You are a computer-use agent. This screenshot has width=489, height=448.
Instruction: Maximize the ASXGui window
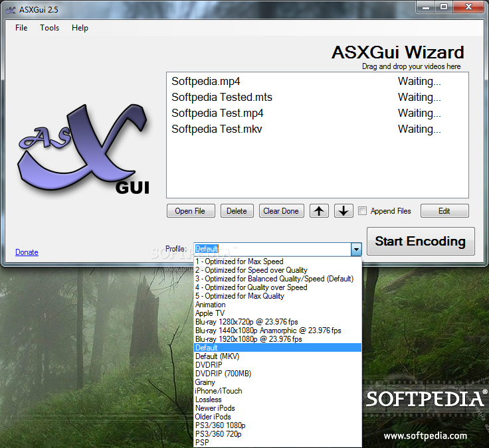(444, 7)
